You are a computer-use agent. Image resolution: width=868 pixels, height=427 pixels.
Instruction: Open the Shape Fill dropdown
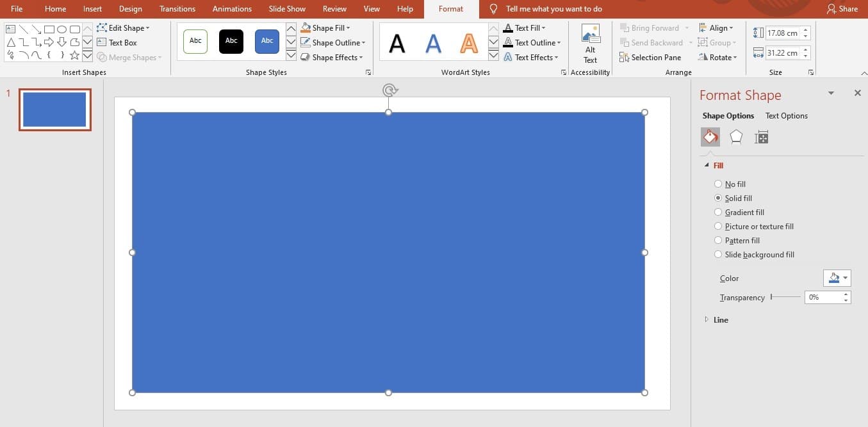(x=325, y=28)
